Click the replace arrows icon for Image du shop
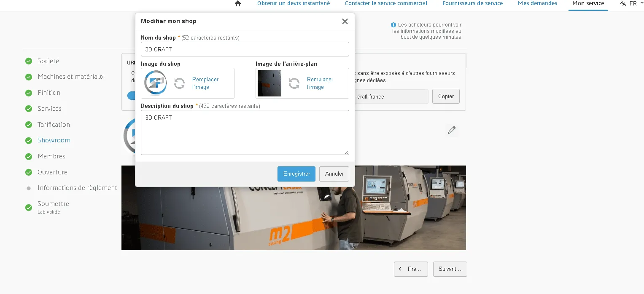This screenshot has height=294, width=644. pyautogui.click(x=179, y=83)
